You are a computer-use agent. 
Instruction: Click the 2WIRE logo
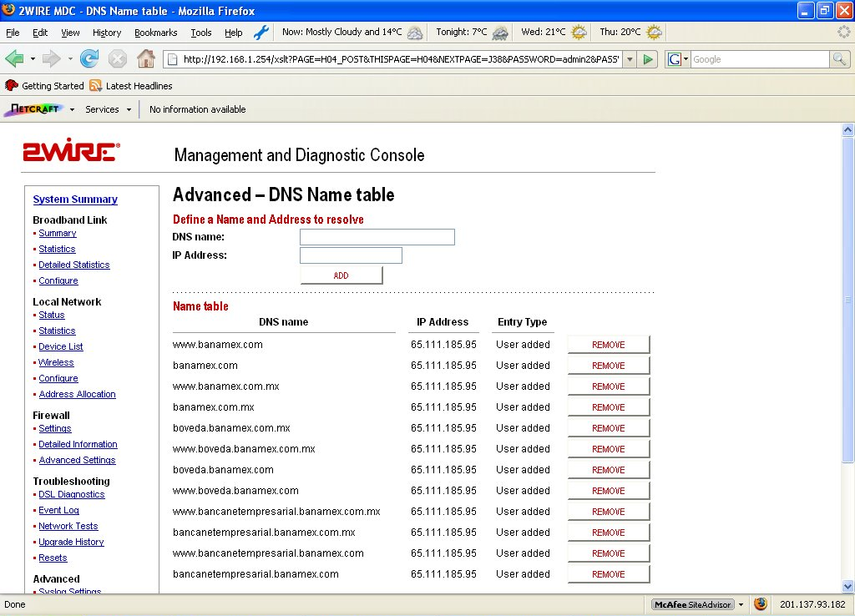tap(72, 150)
